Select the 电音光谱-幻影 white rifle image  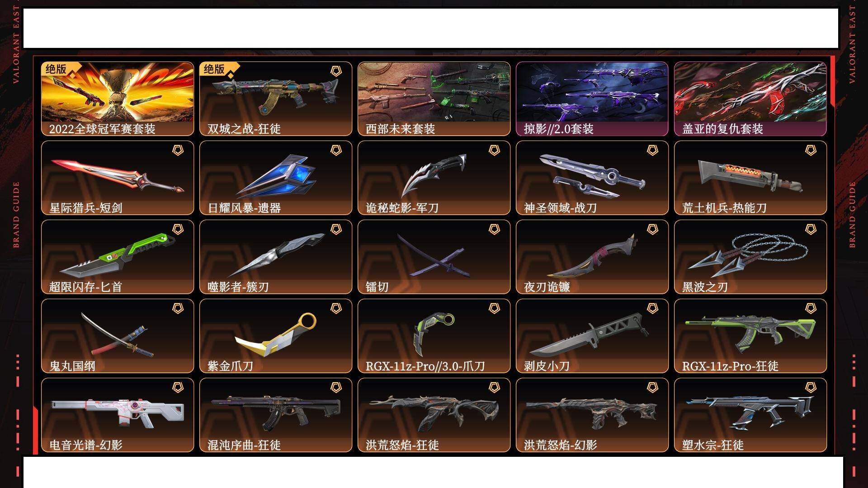[118, 412]
